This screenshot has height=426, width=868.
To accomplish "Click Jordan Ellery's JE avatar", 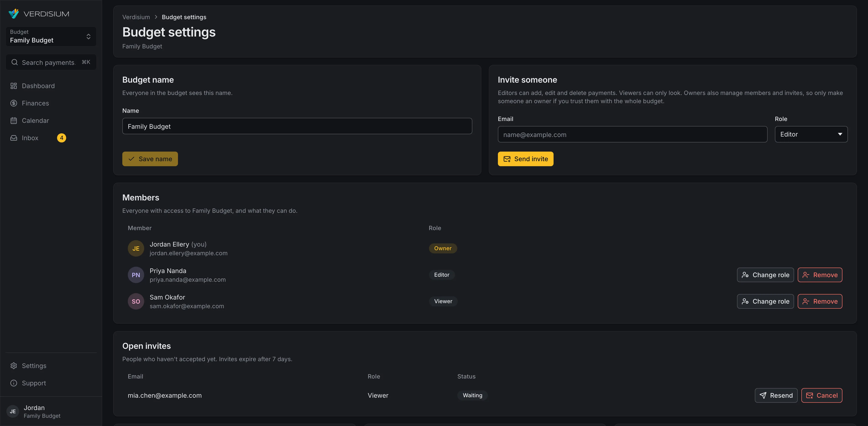I will 136,248.
